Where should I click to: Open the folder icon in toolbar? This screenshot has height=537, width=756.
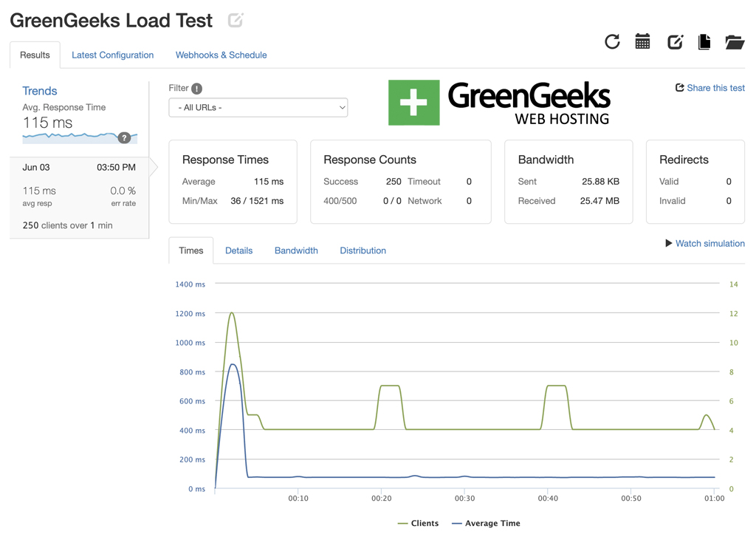[x=735, y=42]
